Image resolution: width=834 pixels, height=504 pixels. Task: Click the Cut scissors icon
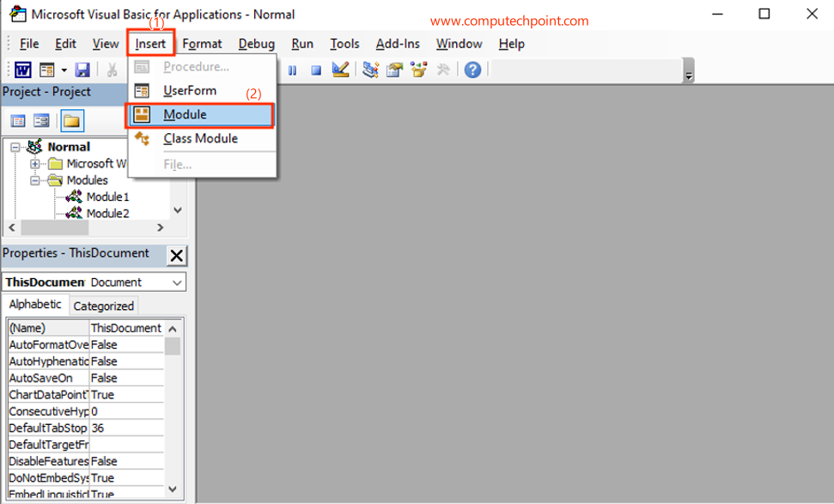(112, 70)
